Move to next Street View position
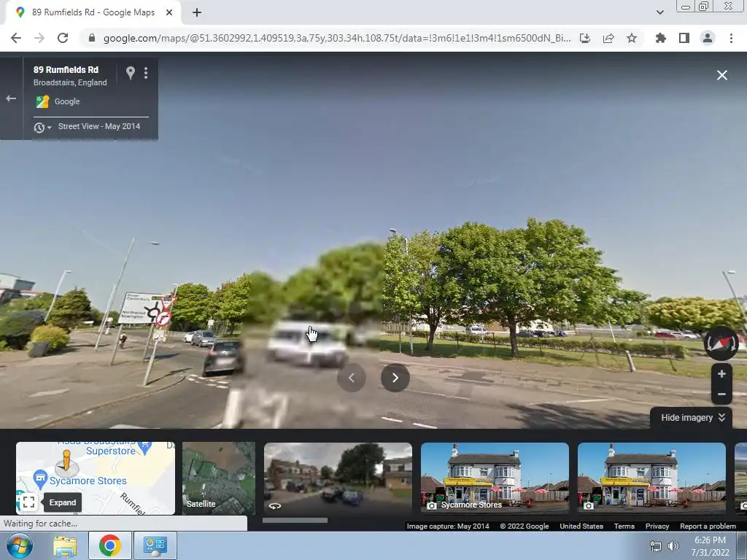The image size is (747, 560). click(x=395, y=378)
